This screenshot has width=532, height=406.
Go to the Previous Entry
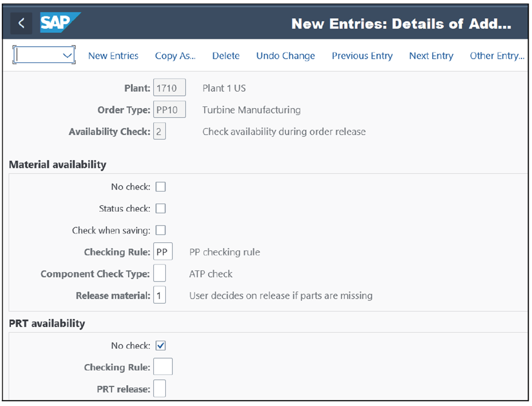[362, 55]
